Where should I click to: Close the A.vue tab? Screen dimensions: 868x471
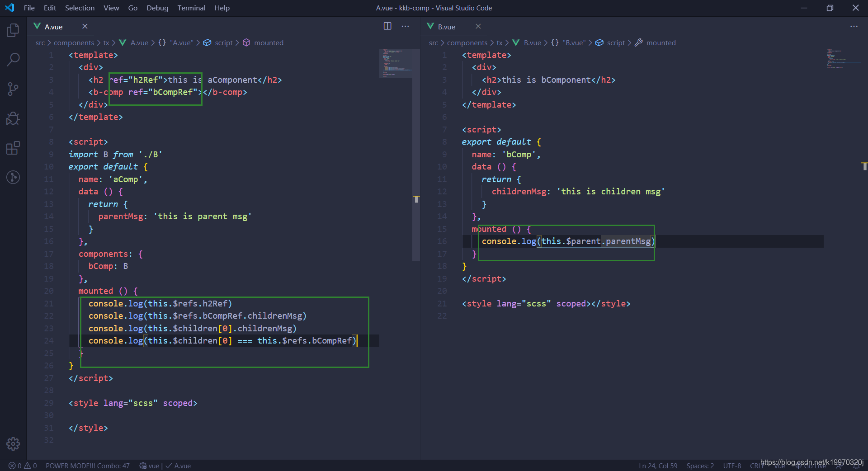point(85,26)
